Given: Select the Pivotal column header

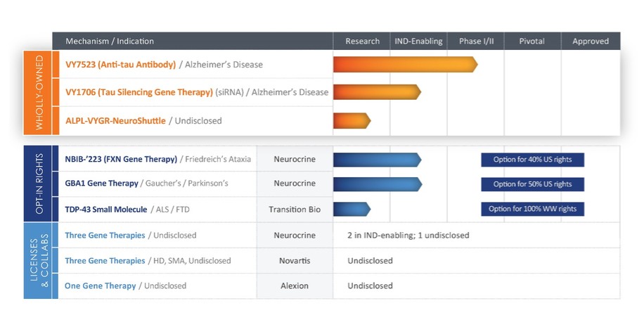Looking at the screenshot, I should [x=532, y=41].
